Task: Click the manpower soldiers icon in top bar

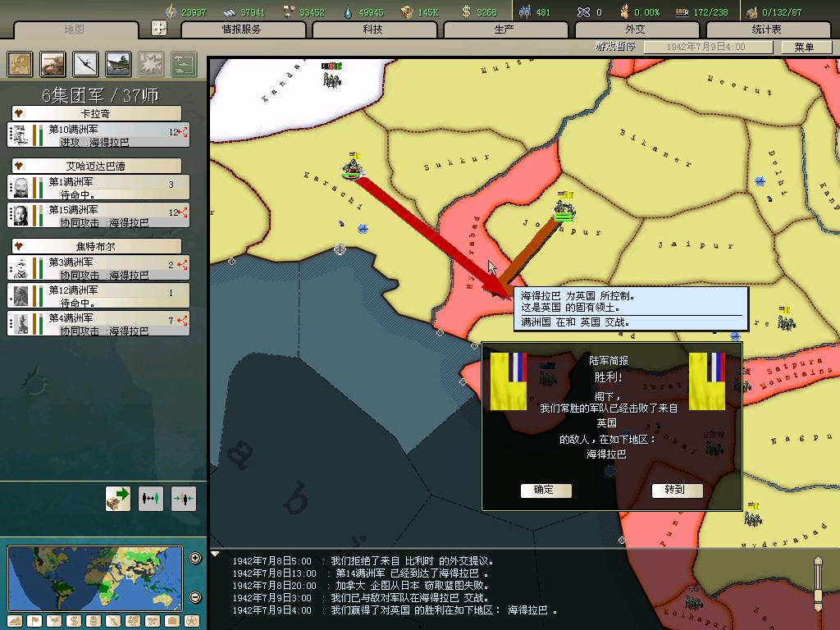Action: pyautogui.click(x=525, y=11)
